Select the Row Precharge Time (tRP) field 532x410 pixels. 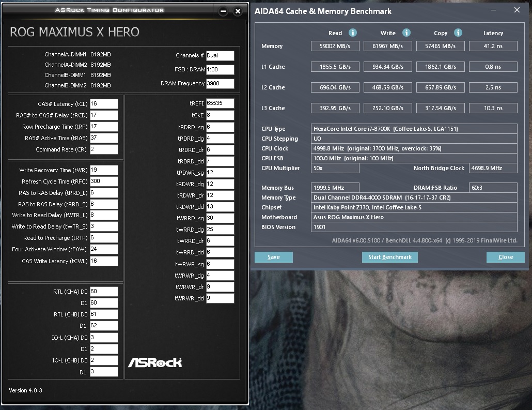(x=104, y=126)
